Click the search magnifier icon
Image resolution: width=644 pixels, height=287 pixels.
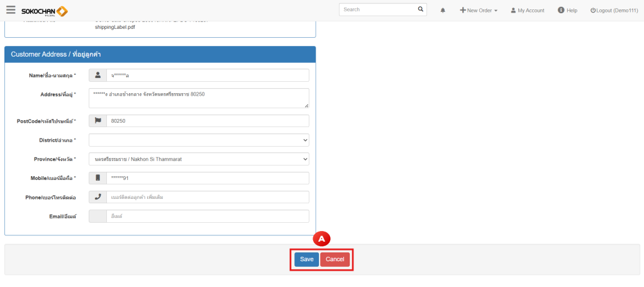tap(421, 9)
